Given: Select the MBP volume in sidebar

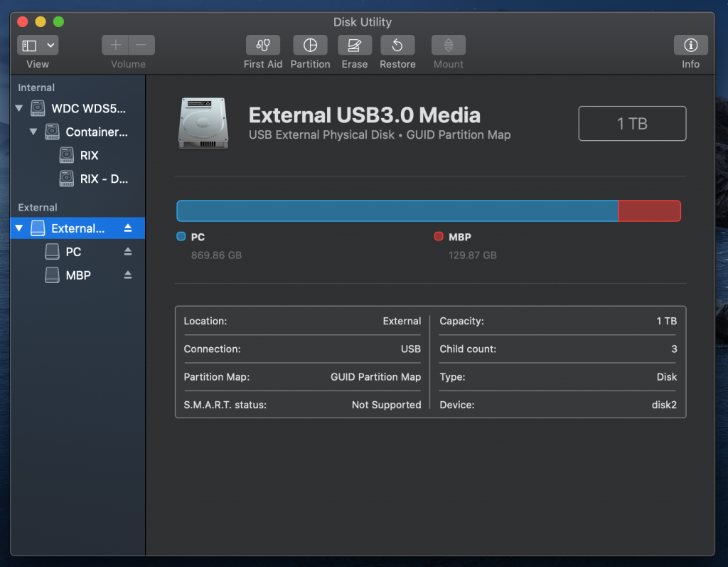Looking at the screenshot, I should pos(77,275).
